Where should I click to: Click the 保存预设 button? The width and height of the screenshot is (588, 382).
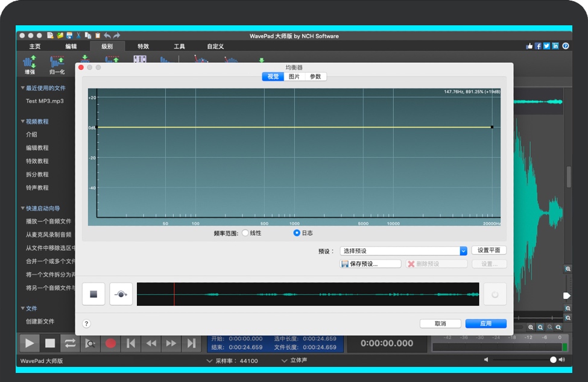click(x=370, y=264)
